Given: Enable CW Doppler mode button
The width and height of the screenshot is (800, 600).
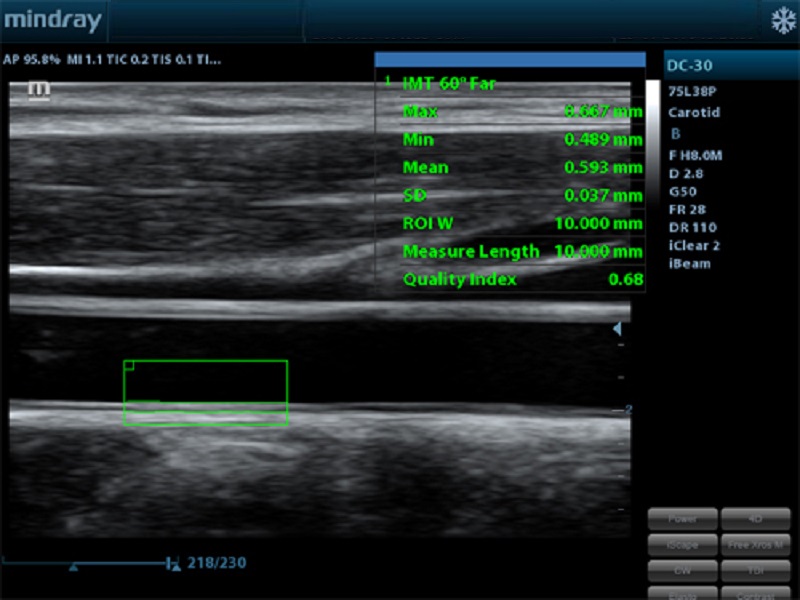Looking at the screenshot, I should [683, 570].
